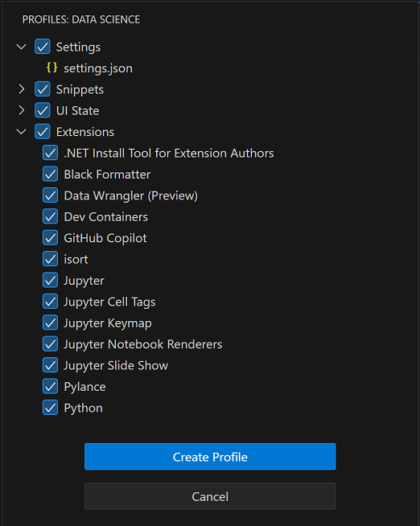Uncheck Jupyter Keymap checkbox
Image resolution: width=420 pixels, height=526 pixels.
point(51,323)
